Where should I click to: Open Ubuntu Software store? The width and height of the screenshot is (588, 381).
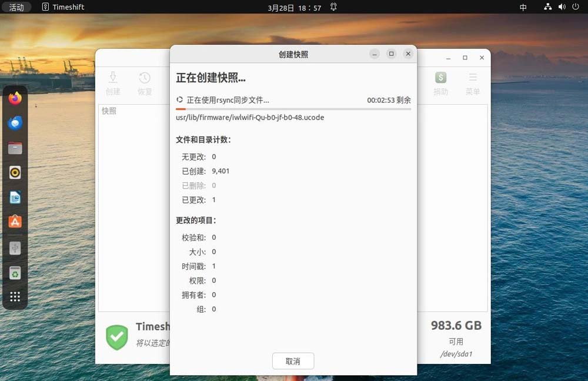pyautogui.click(x=15, y=222)
